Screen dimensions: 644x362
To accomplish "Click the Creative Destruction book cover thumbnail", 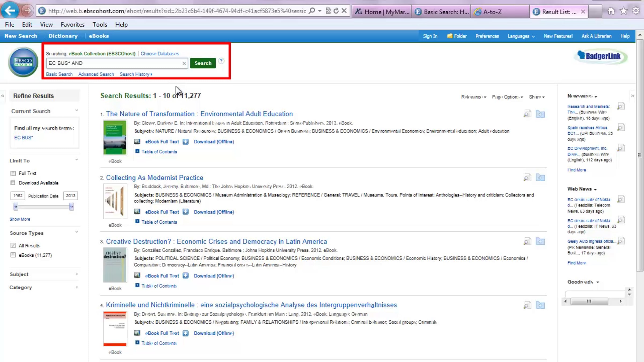I will pos(115,265).
